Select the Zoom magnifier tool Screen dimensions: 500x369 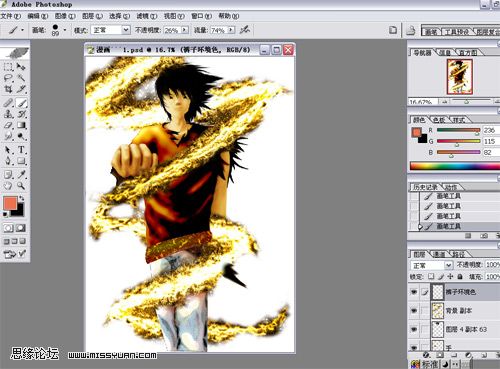[21, 186]
